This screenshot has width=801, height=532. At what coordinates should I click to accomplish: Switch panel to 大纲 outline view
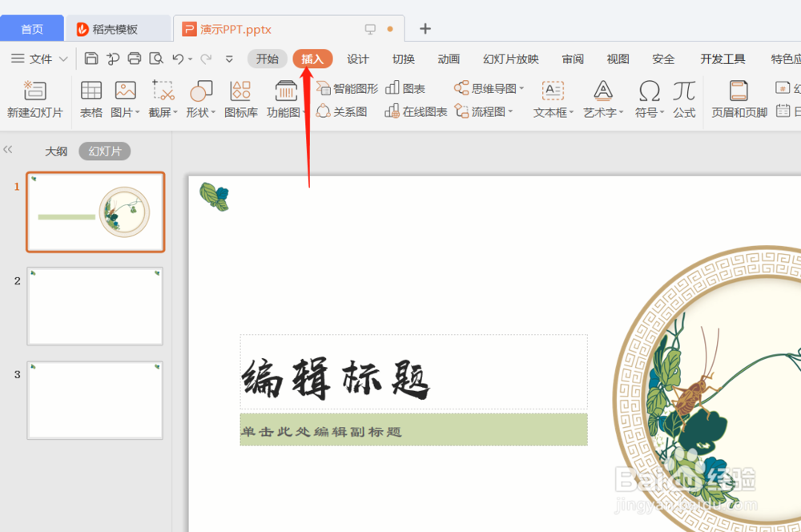coord(56,151)
